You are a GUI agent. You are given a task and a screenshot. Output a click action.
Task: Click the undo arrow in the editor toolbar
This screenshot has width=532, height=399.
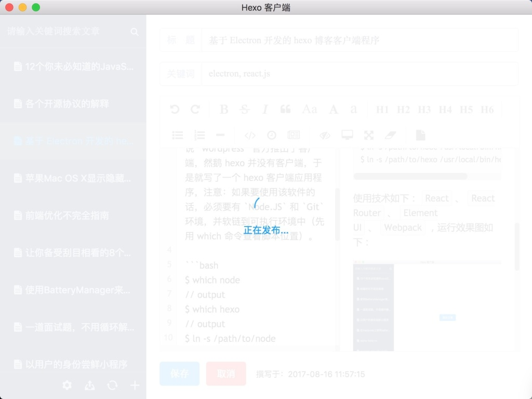175,109
